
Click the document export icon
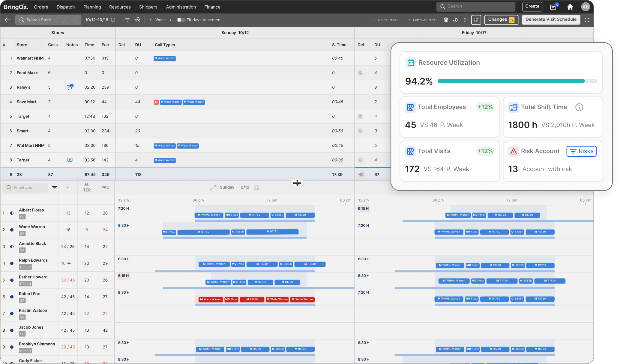[x=476, y=20]
